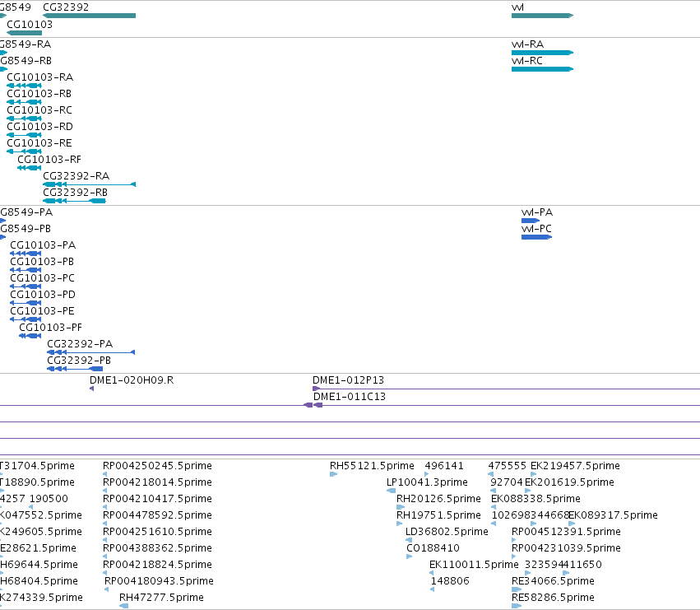This screenshot has width=700, height=610.
Task: Open the RP004478592.5prime EST label
Action: 158,515
